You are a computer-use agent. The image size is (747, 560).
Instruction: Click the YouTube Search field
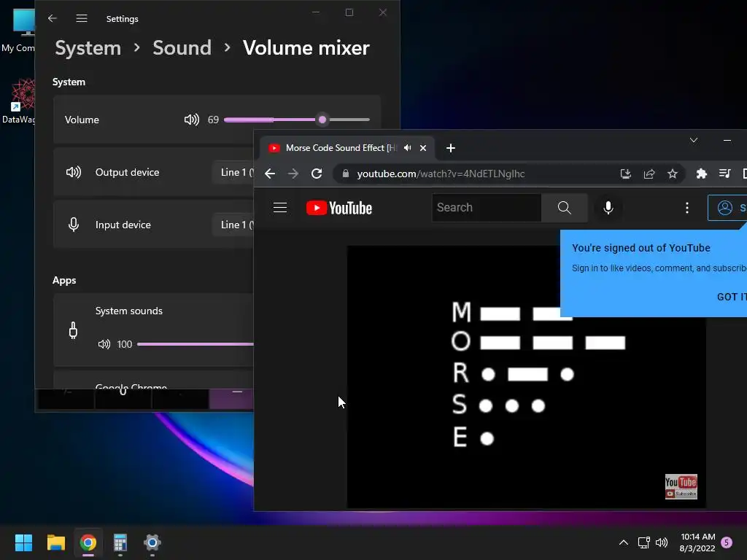point(487,208)
